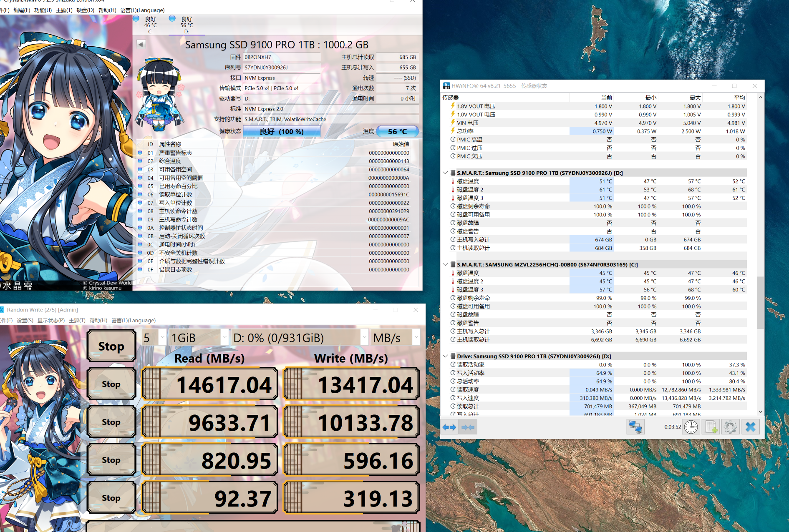Click the sequential write result 13417.04
Screen dimensions: 789x532
tap(351, 384)
